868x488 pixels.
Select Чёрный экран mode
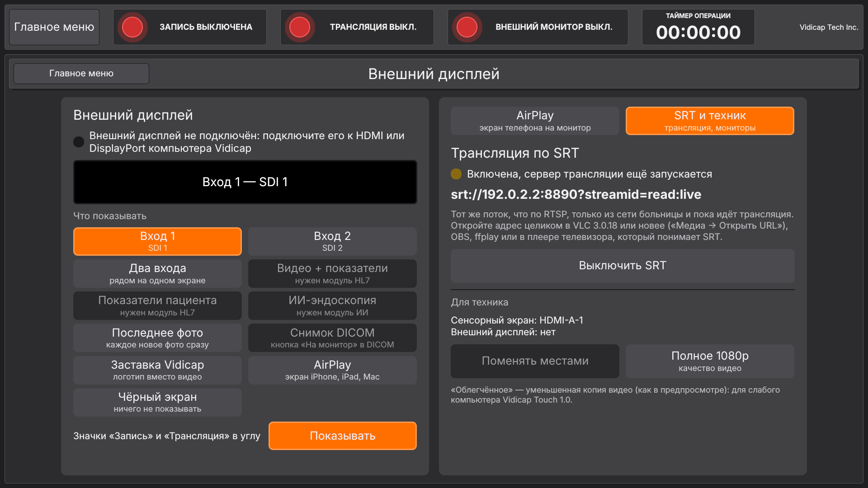click(x=157, y=402)
